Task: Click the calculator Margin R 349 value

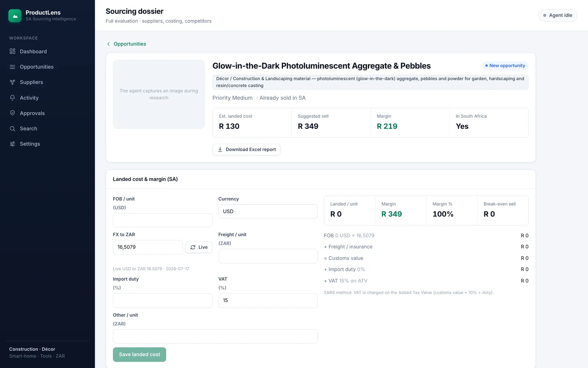Action: pos(391,214)
